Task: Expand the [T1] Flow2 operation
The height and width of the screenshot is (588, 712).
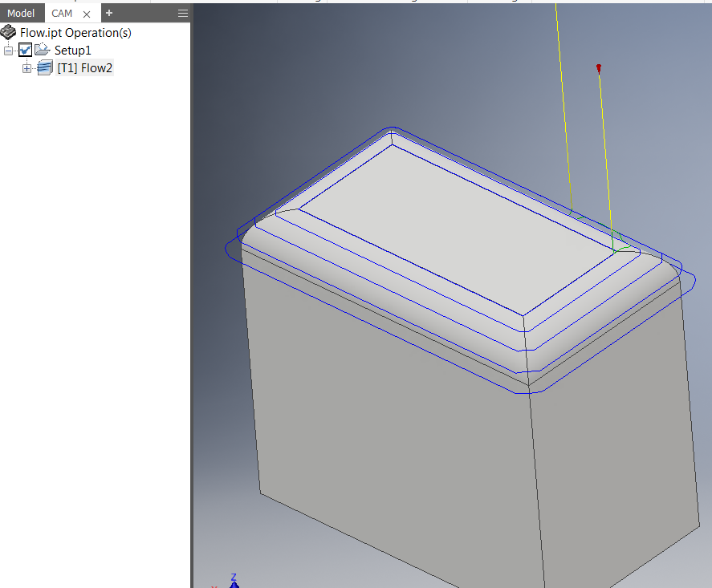Action: pos(26,68)
